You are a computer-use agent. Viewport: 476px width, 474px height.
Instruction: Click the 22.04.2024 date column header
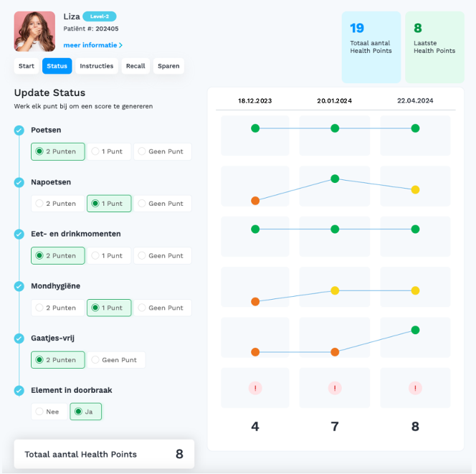coord(415,101)
